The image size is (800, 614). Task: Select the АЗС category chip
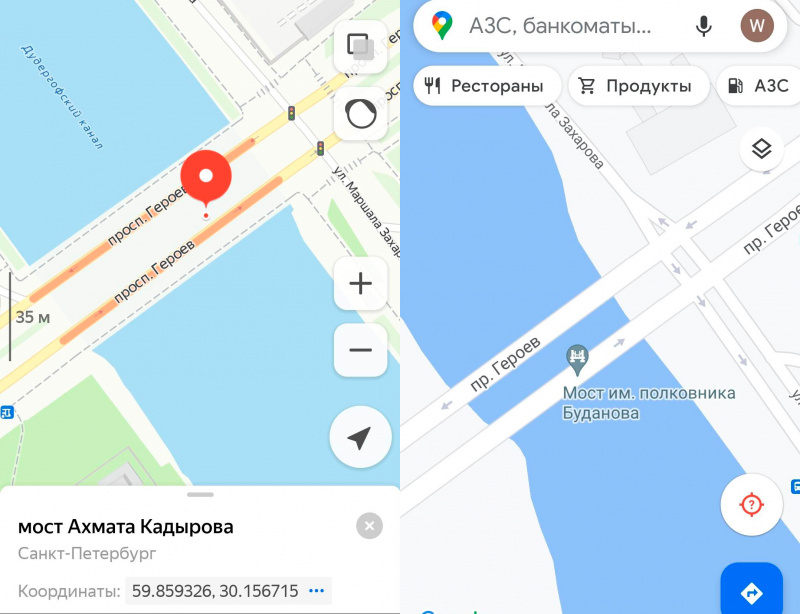tap(759, 86)
